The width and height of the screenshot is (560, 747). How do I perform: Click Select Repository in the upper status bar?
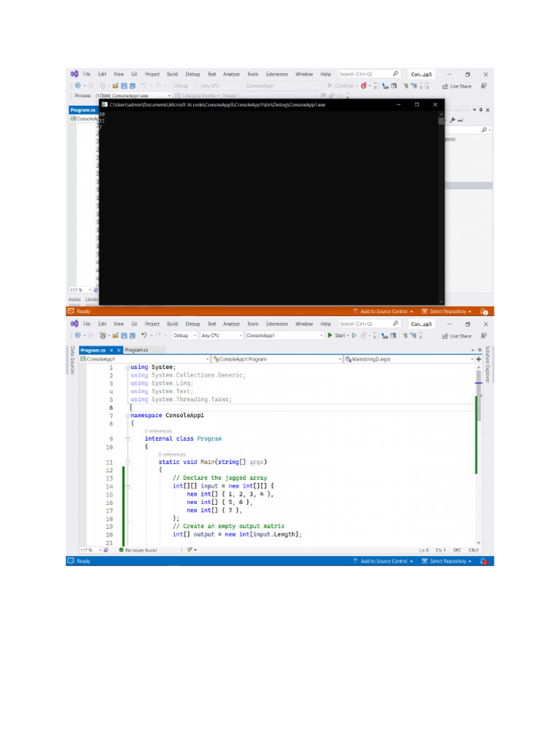[x=447, y=311]
